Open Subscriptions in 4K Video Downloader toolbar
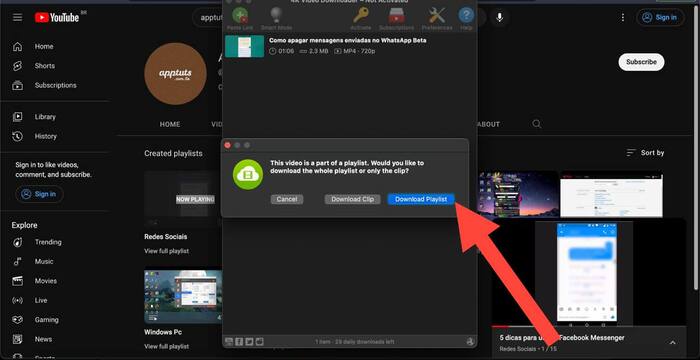The width and height of the screenshot is (700, 360). pyautogui.click(x=396, y=18)
